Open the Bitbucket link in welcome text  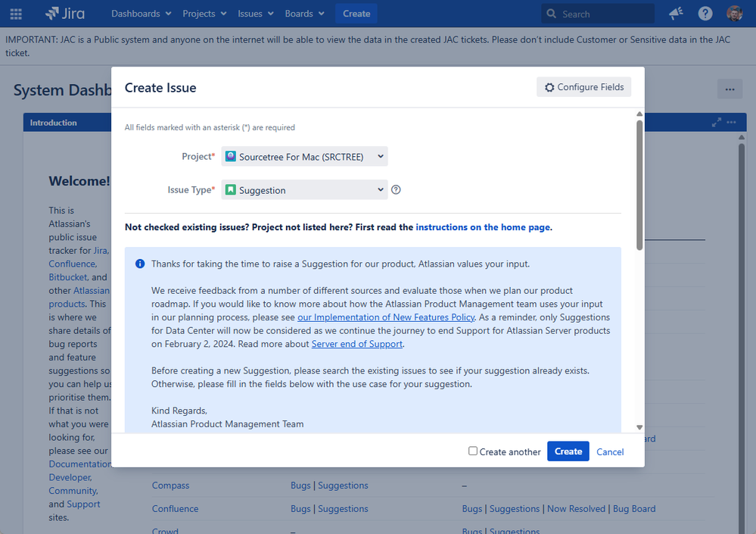(68, 277)
